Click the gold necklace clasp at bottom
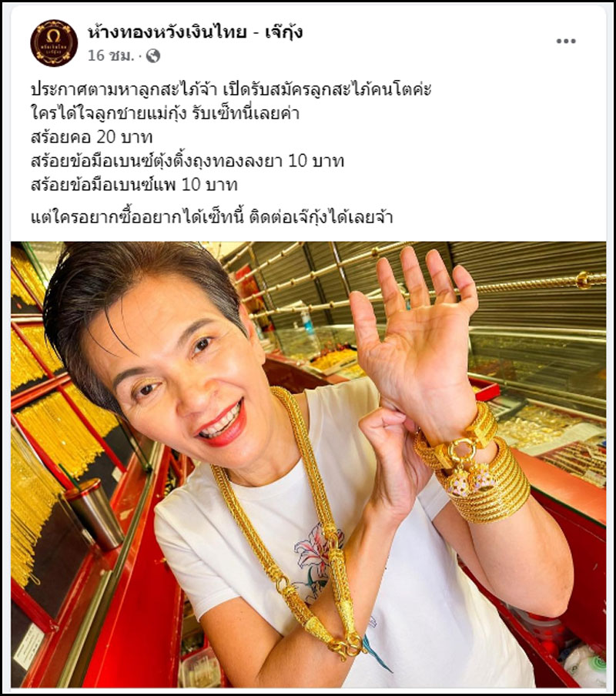616x696 pixels. click(x=346, y=646)
